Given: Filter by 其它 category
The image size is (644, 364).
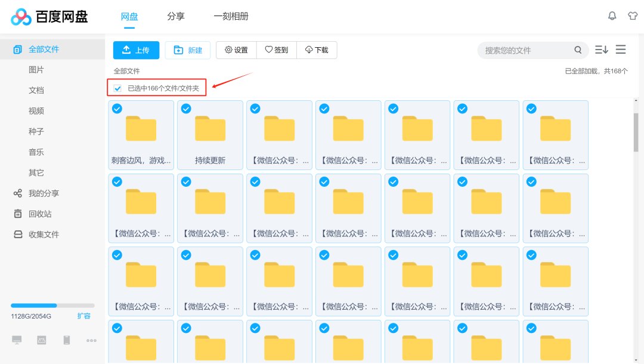Looking at the screenshot, I should click(x=36, y=172).
